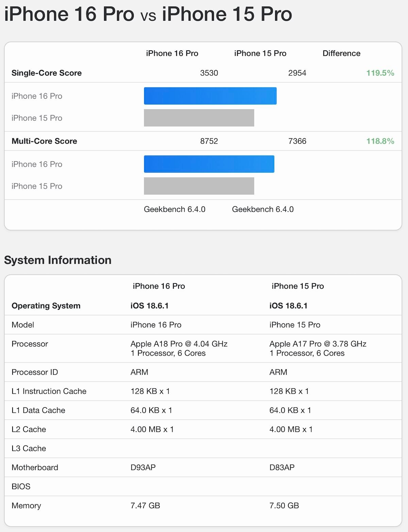Click the single-core value 2954
Screen dimensions: 408x532
[x=297, y=73]
